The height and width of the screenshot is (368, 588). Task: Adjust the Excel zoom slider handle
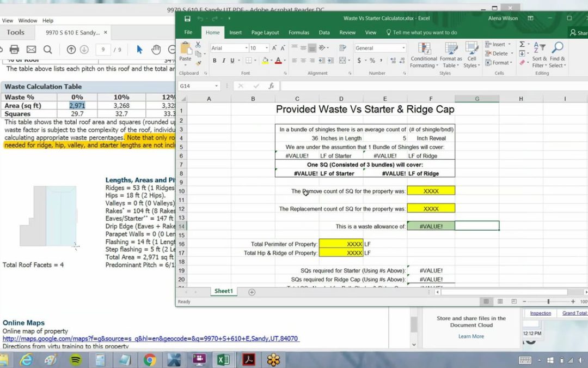coord(548,301)
